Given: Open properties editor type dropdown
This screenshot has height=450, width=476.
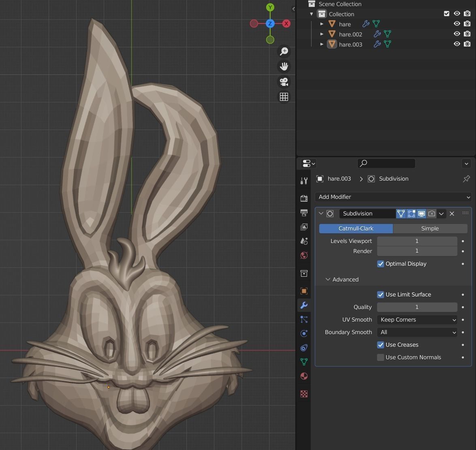Looking at the screenshot, I should [x=309, y=164].
